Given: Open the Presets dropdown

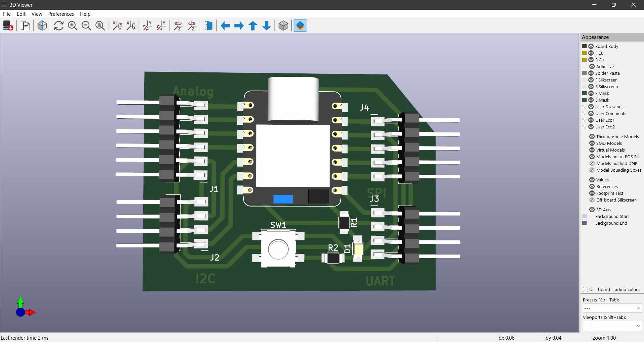Looking at the screenshot, I should pos(612,308).
